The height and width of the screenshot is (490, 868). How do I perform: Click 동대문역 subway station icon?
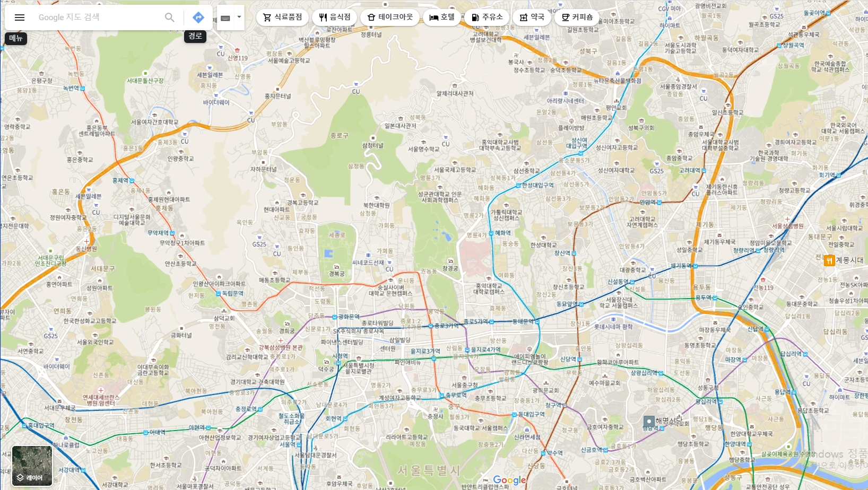[536, 322]
